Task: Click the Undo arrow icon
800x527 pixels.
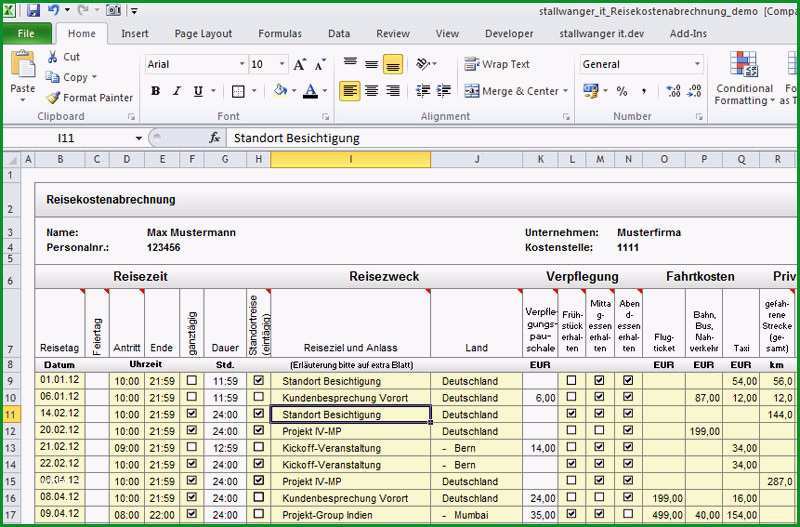Action: click(54, 10)
